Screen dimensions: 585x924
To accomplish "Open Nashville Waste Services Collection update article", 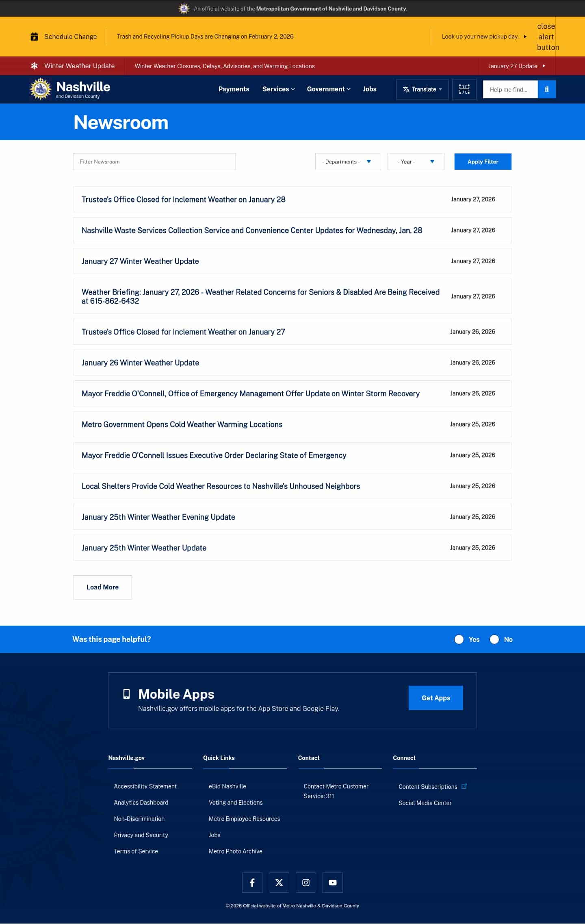I will 252,231.
